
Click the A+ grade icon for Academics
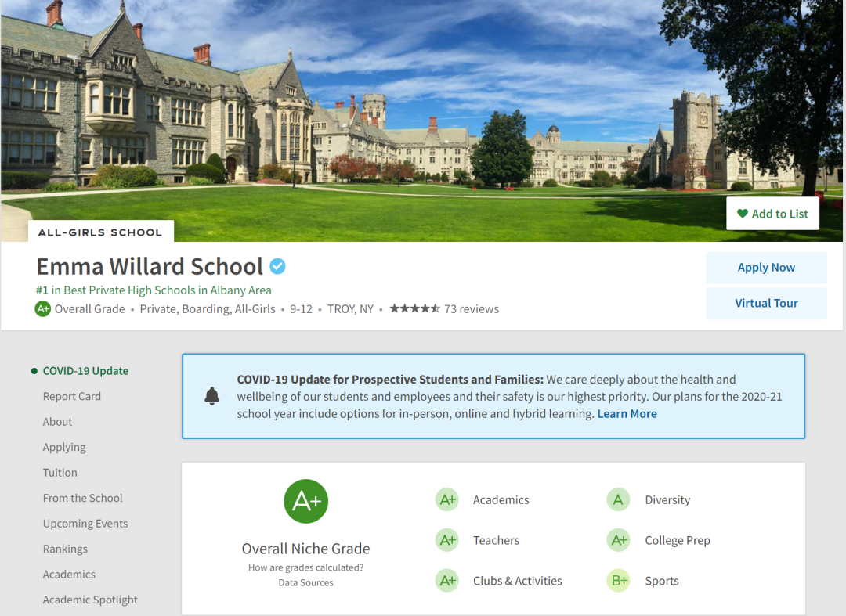tap(447, 499)
